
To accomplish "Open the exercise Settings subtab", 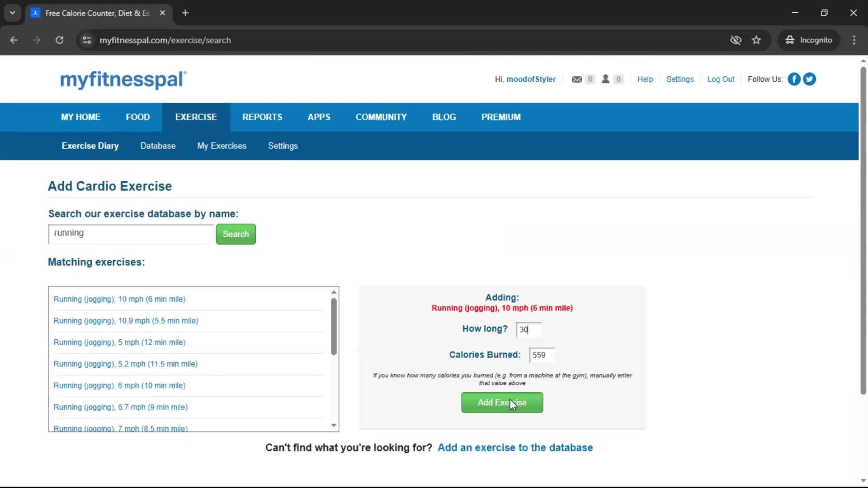I will [283, 146].
